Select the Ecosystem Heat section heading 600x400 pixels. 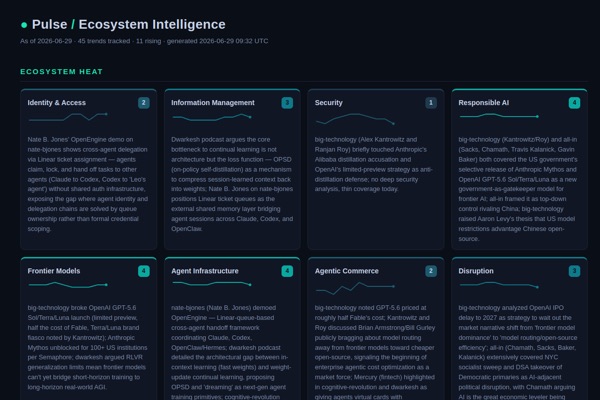(62, 72)
